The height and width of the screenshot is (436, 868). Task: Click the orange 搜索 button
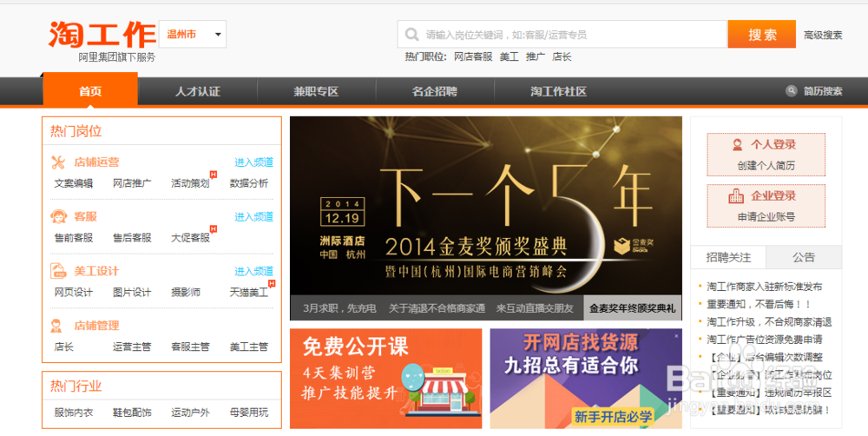pyautogui.click(x=762, y=35)
